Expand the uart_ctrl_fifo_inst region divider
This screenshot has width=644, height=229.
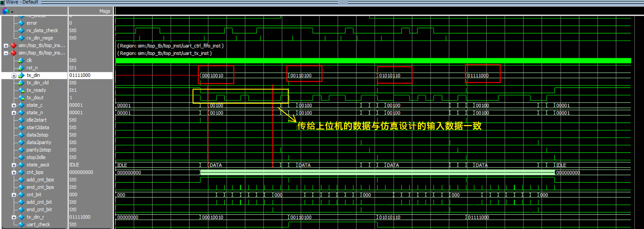coord(6,46)
